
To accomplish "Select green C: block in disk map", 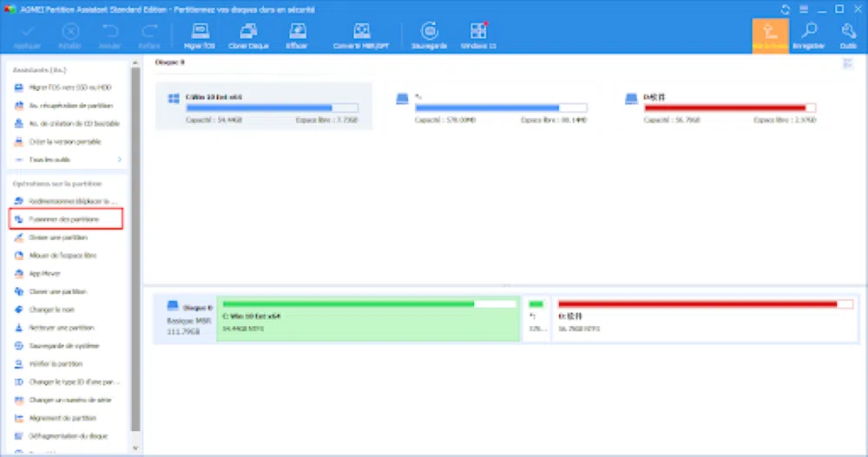I will (x=368, y=318).
